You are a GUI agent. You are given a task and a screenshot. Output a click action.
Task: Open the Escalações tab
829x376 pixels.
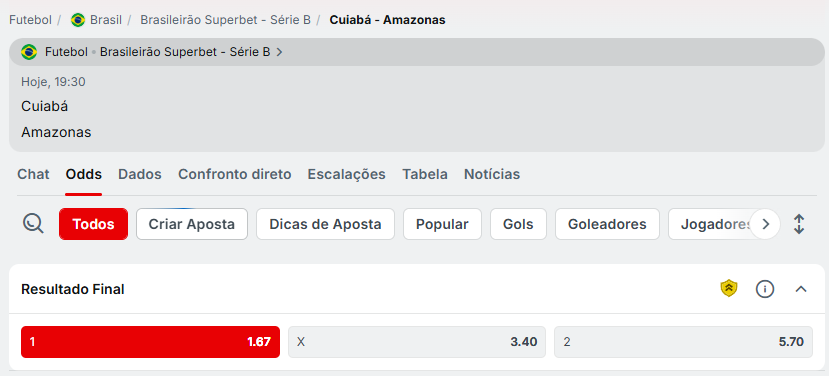(347, 174)
